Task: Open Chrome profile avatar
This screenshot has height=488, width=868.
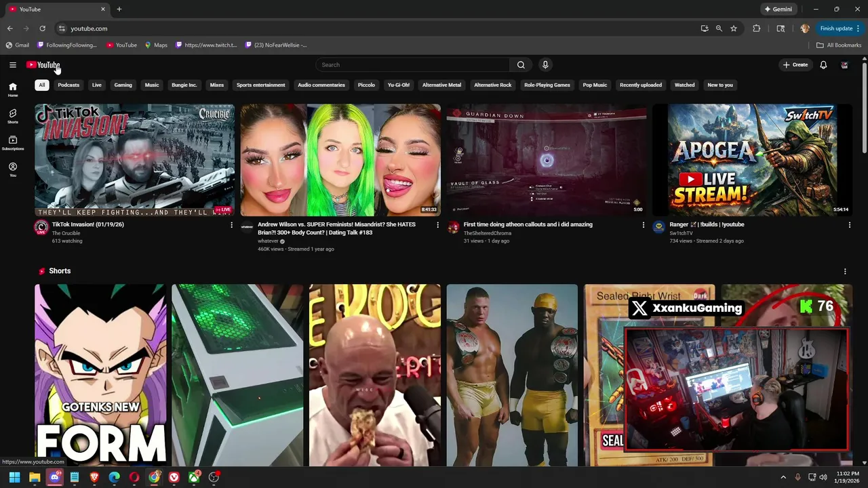Action: [x=805, y=28]
